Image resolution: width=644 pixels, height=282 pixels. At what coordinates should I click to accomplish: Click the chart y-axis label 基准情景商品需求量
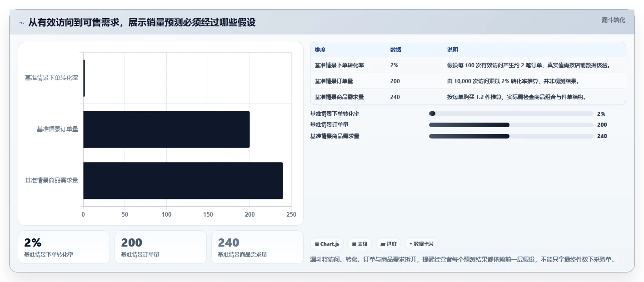click(x=51, y=181)
